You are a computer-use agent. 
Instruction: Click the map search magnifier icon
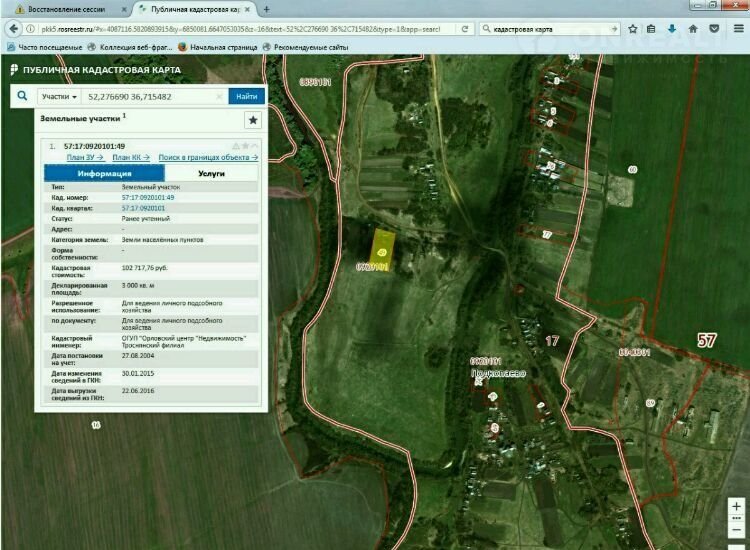click(x=22, y=96)
